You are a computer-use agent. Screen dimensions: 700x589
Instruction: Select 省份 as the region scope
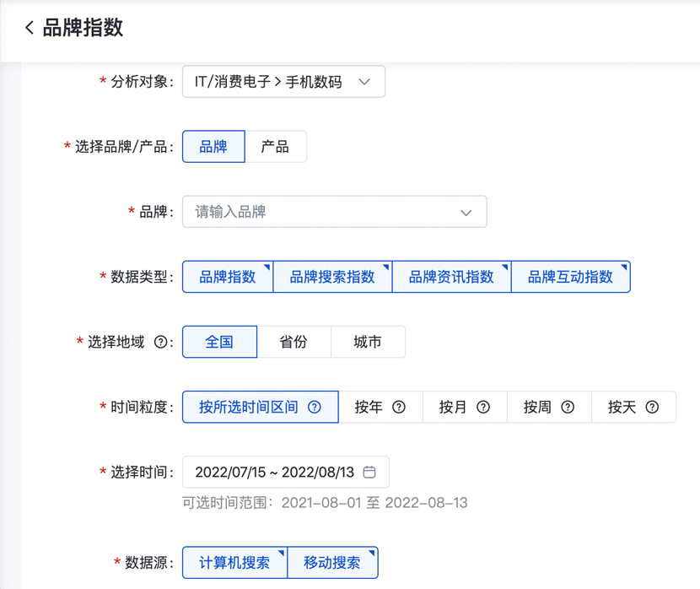tap(293, 343)
